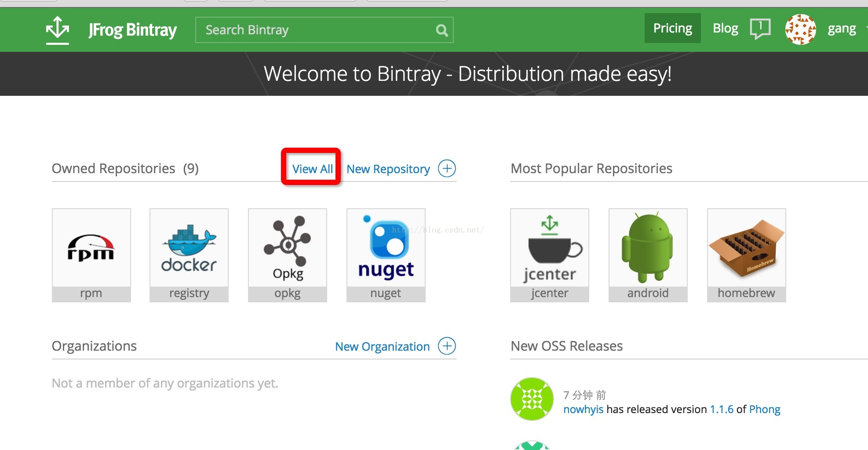This screenshot has height=450, width=868.
Task: Open the gang user menu
Action: tap(842, 29)
